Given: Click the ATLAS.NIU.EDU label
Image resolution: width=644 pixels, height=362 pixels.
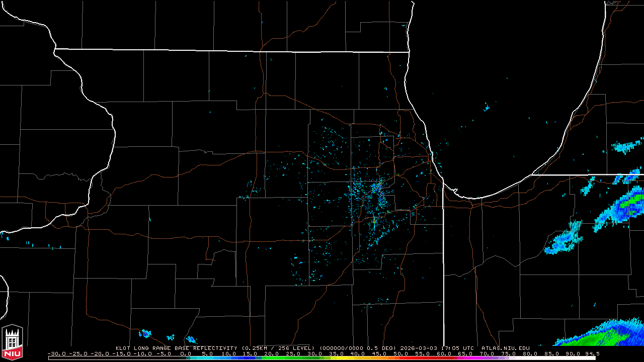Looking at the screenshot, I should tap(506, 348).
